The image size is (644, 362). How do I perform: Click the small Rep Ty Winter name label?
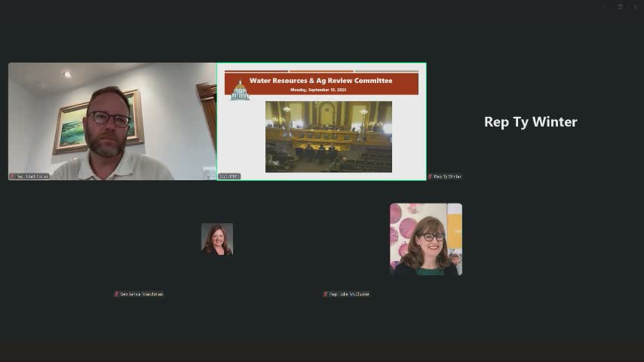pos(448,176)
